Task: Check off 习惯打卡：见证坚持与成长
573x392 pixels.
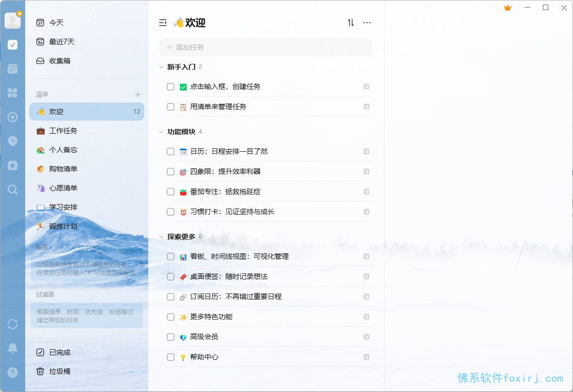Action: 171,212
